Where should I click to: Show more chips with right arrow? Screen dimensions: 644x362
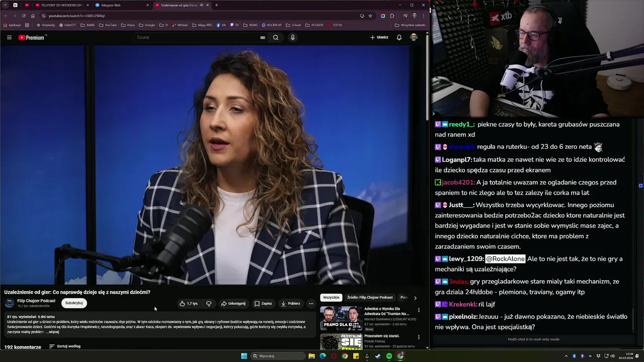point(415,298)
